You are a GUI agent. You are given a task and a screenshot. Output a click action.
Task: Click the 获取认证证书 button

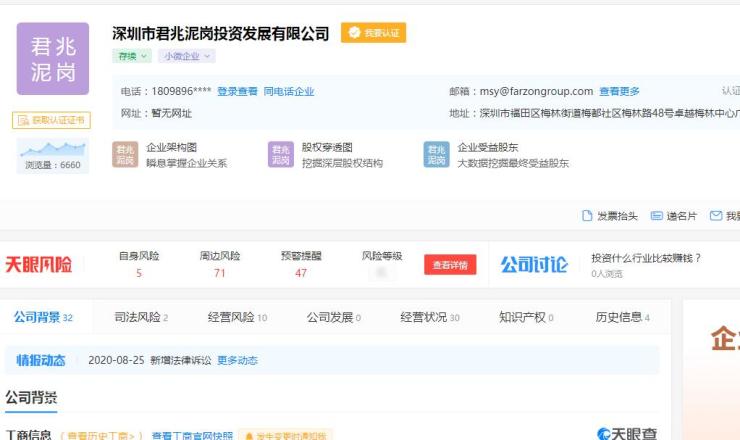pos(51,120)
